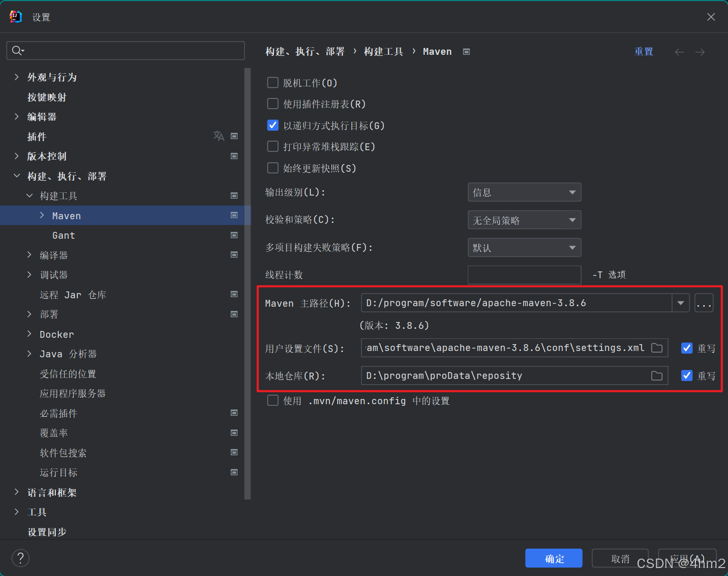
Task: Open 输出级别 dropdown showing 信息
Action: [x=525, y=192]
